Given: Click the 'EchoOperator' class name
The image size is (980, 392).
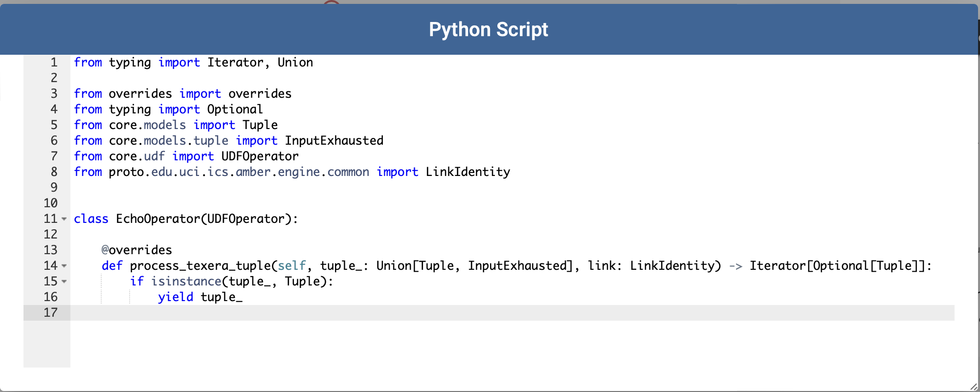Looking at the screenshot, I should 158,219.
